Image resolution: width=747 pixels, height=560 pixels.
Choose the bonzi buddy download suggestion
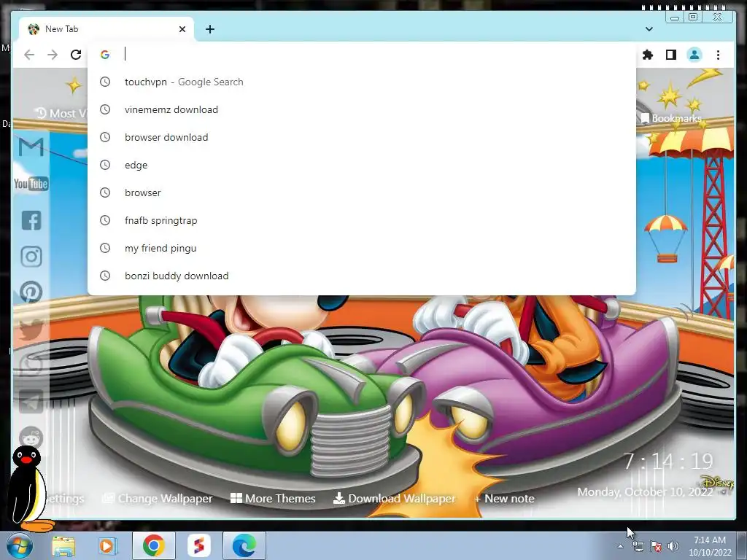click(362, 276)
